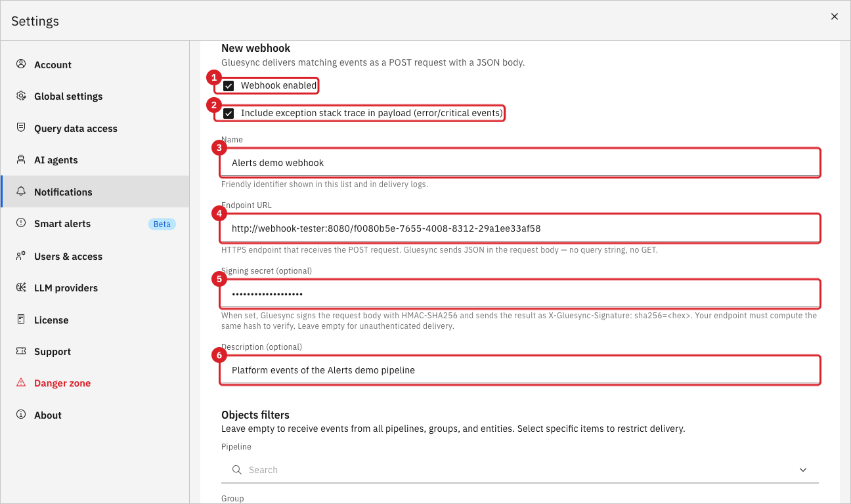The height and width of the screenshot is (504, 851).
Task: Click the Notifications bell icon
Action: tap(21, 192)
